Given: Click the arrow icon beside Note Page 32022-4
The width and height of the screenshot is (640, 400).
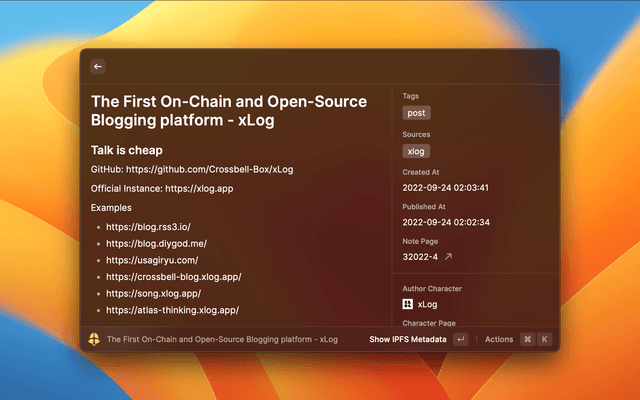Looking at the screenshot, I should pos(448,257).
